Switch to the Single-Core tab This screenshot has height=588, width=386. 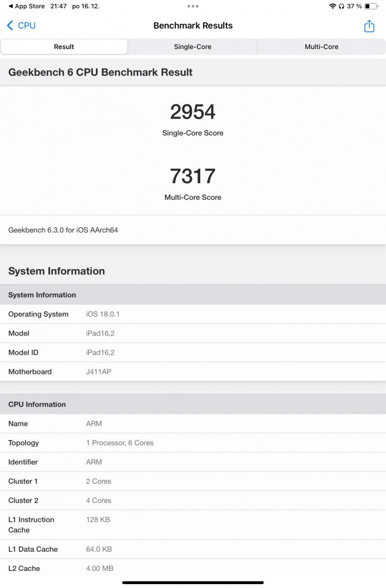(x=193, y=47)
